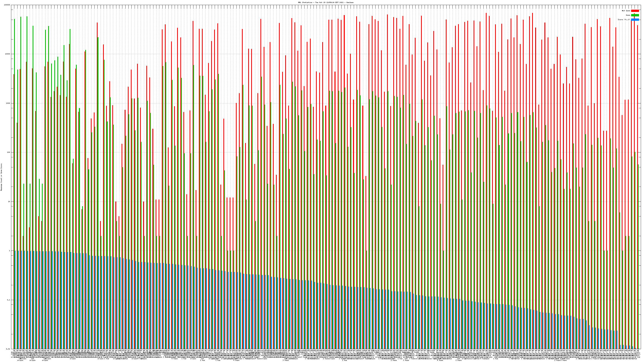This screenshot has height=362, width=644.
Task: Click the 100 y-axis label
Action: pyautogui.click(x=9, y=152)
